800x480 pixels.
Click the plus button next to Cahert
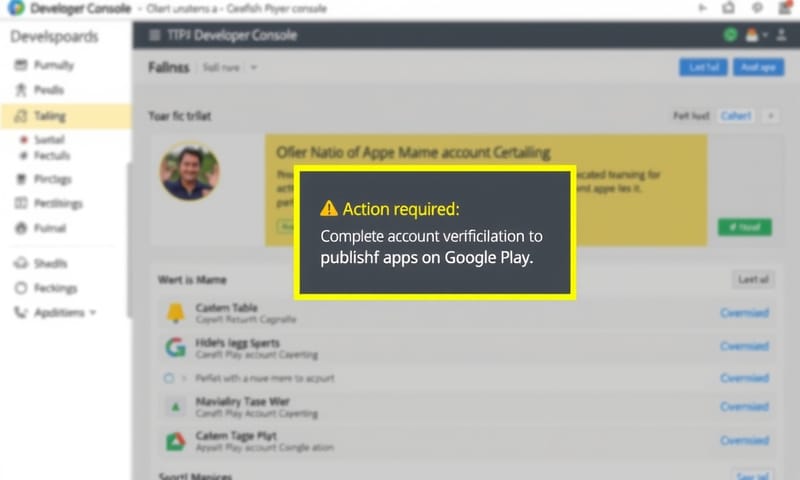770,116
